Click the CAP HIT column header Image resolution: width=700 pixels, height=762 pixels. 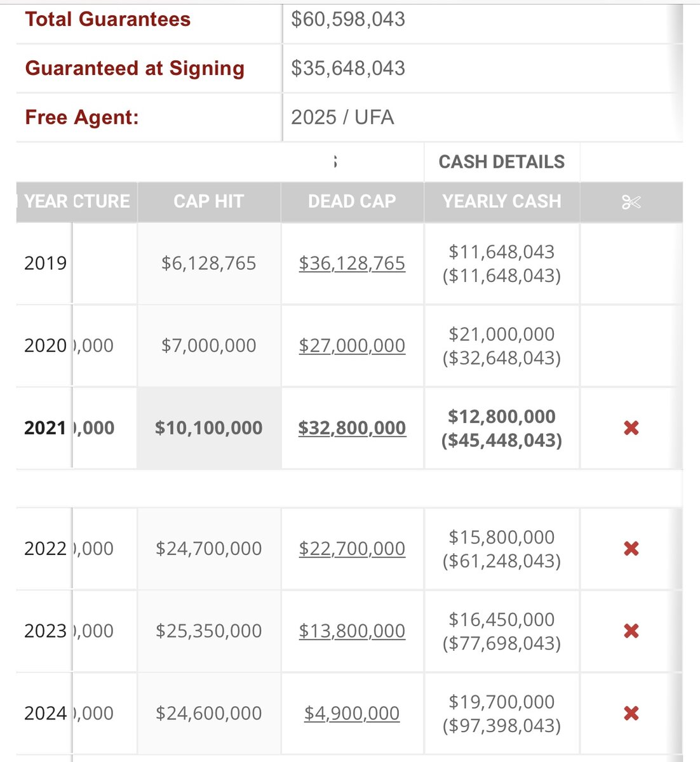click(208, 202)
